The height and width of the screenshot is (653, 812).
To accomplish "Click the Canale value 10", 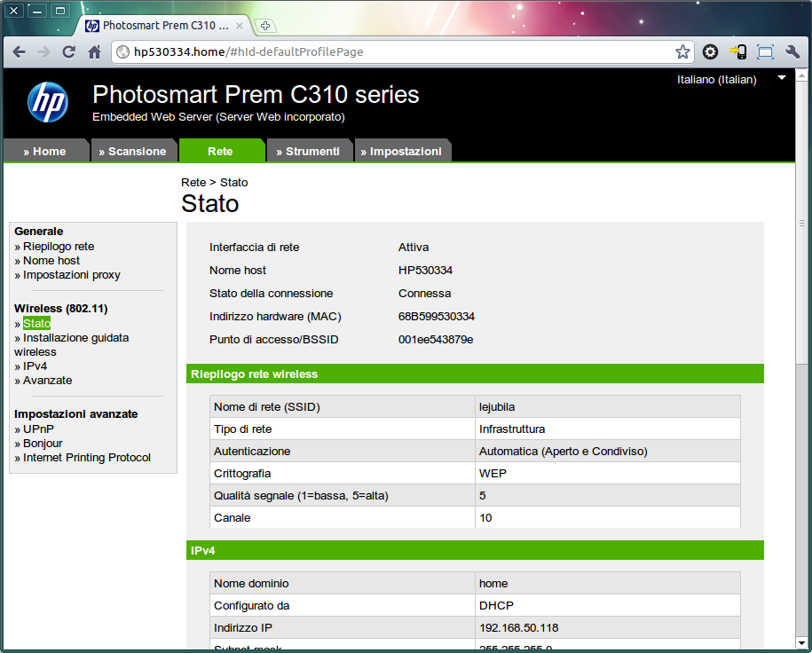I will (x=485, y=518).
